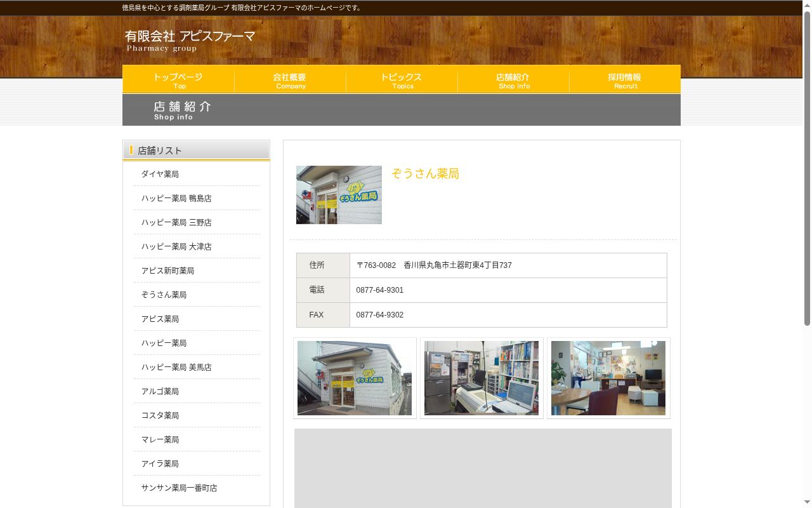Open ハッピー薬局 美馬店 link
The image size is (812, 508).
(176, 367)
